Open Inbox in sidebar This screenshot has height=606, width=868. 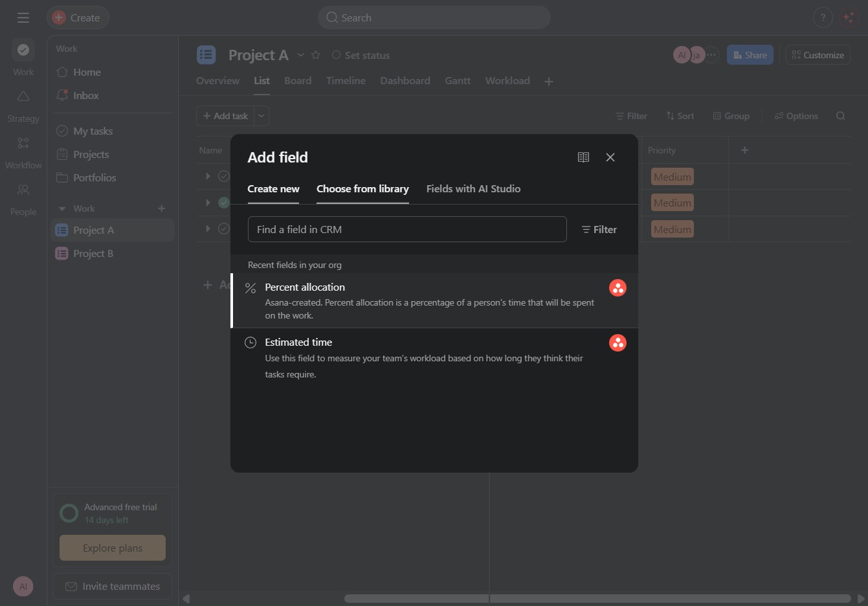(x=113, y=95)
